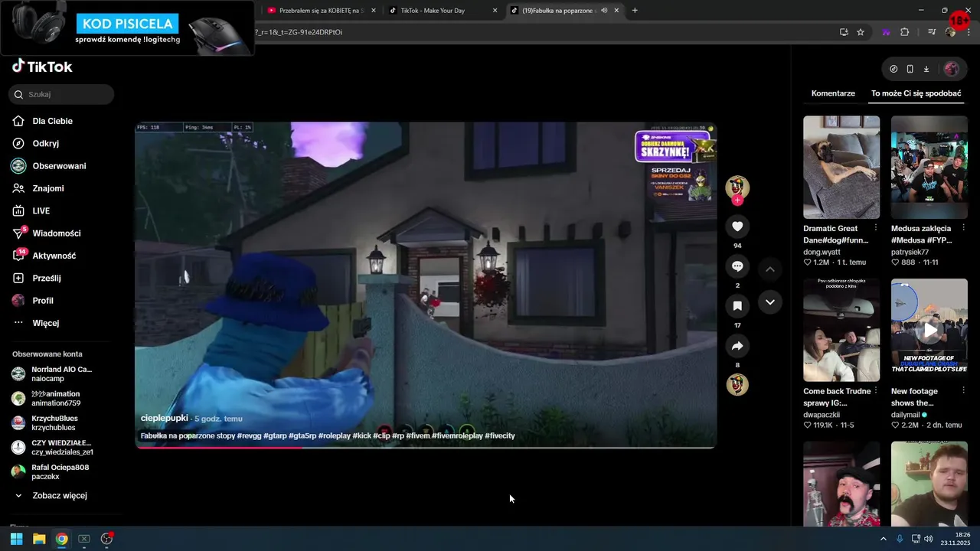Image resolution: width=980 pixels, height=551 pixels.
Task: Open Aktywność notifications
Action: tap(54, 256)
